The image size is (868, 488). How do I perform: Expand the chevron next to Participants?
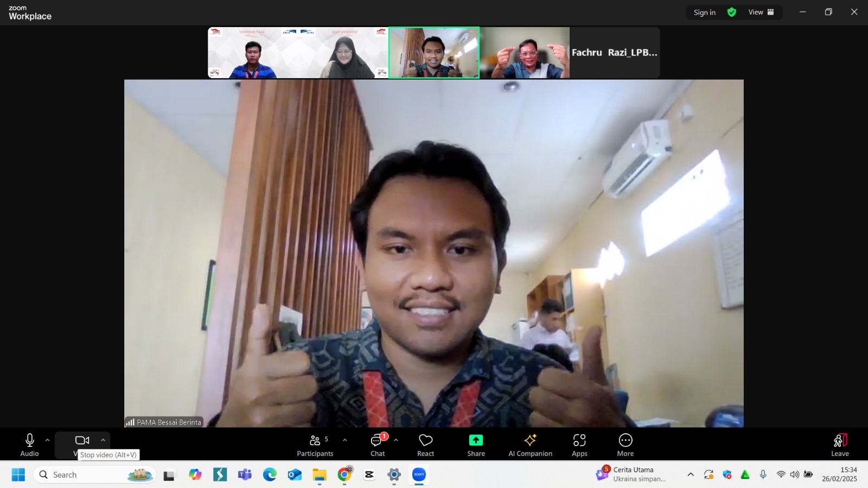(345, 440)
